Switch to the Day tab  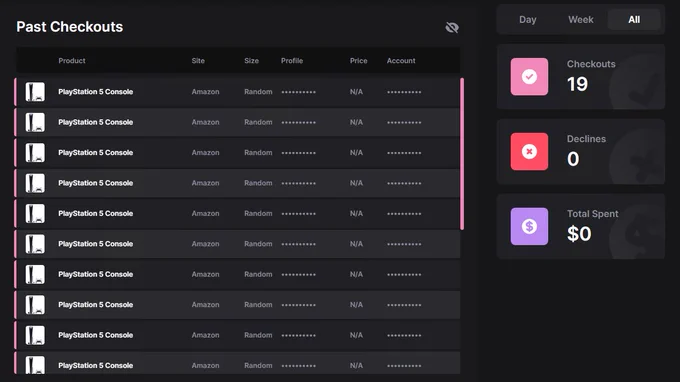(x=528, y=20)
